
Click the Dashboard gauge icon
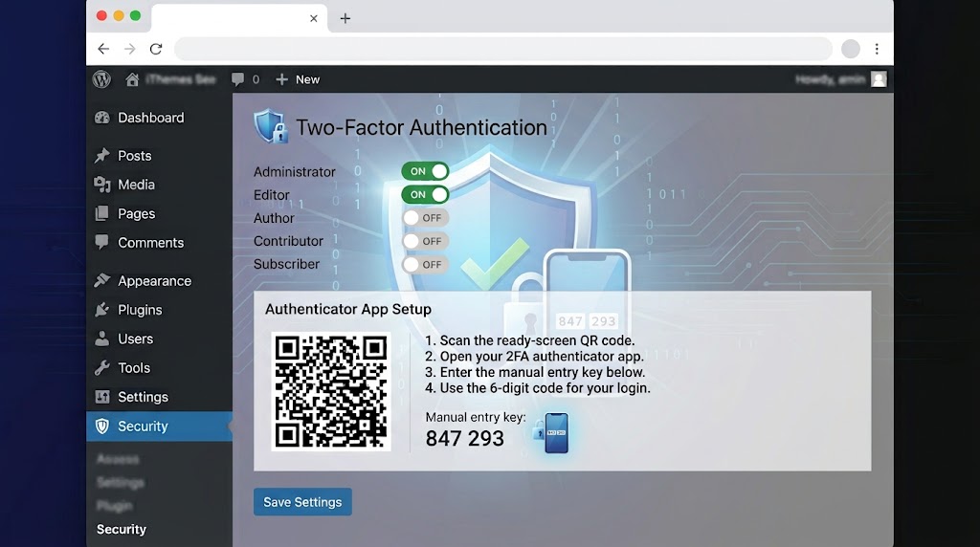(101, 118)
